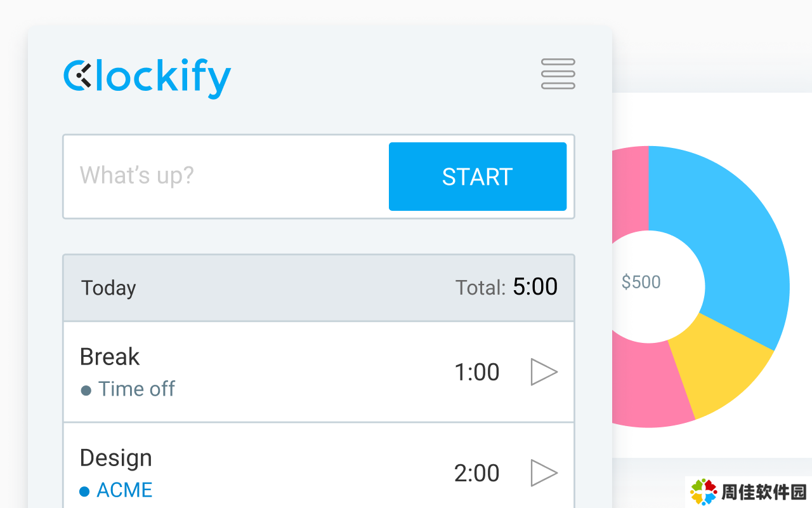This screenshot has height=508, width=812.
Task: Open the hamburger menu
Action: 558,74
